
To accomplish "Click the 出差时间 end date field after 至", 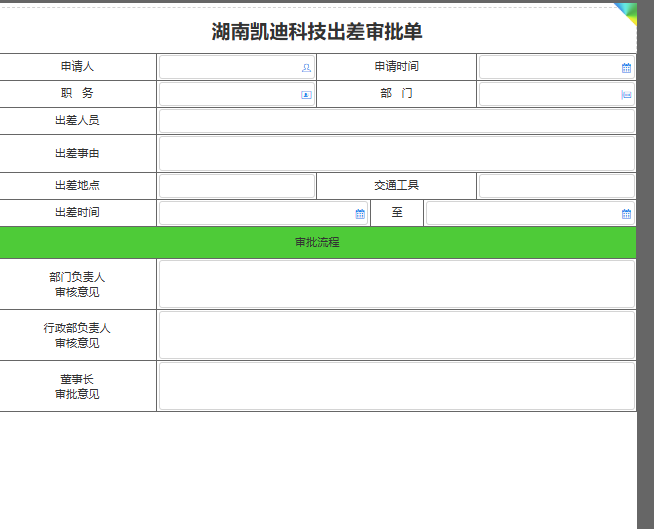I will [530, 213].
